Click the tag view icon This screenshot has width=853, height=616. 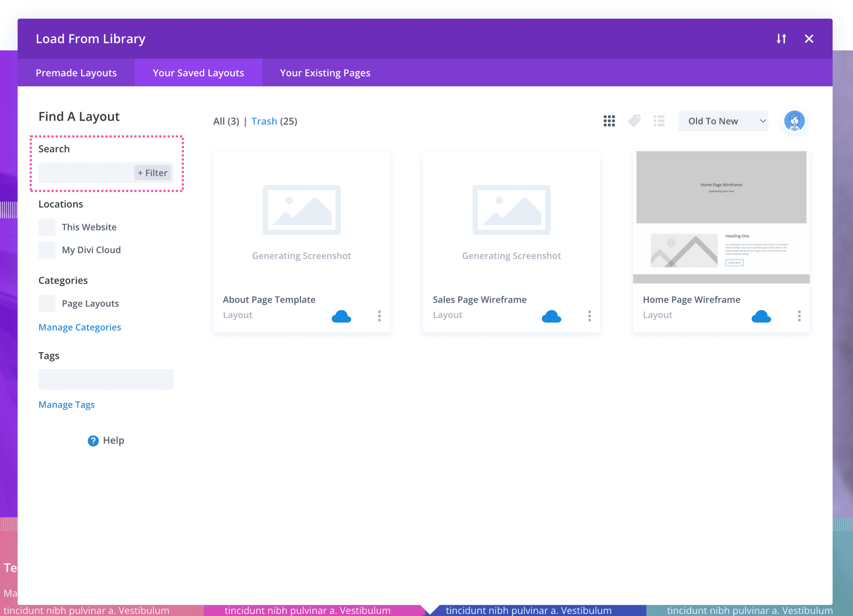634,121
